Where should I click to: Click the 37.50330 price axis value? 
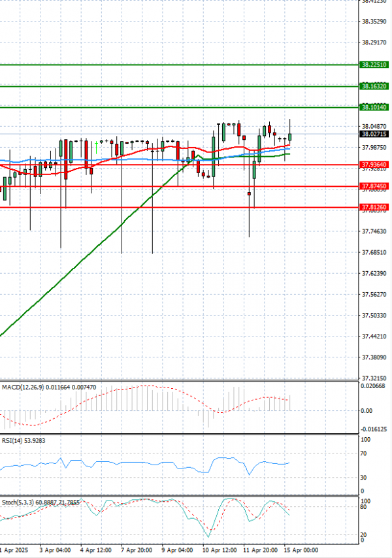click(374, 316)
